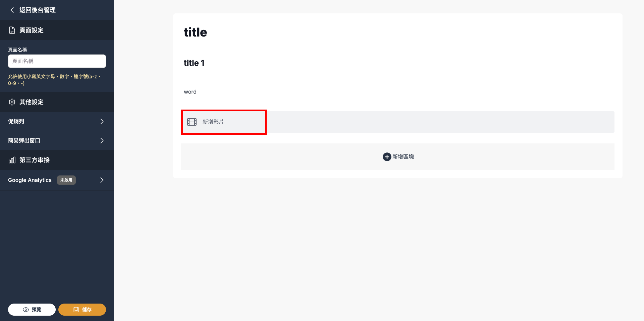644x321 pixels.
Task: Expand the Google Analytics chevron
Action: [x=102, y=180]
